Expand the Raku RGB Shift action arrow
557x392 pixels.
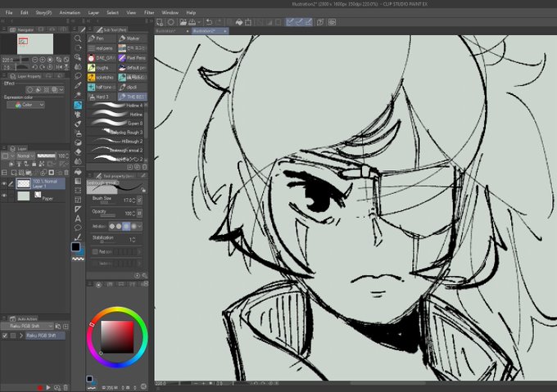[21, 336]
